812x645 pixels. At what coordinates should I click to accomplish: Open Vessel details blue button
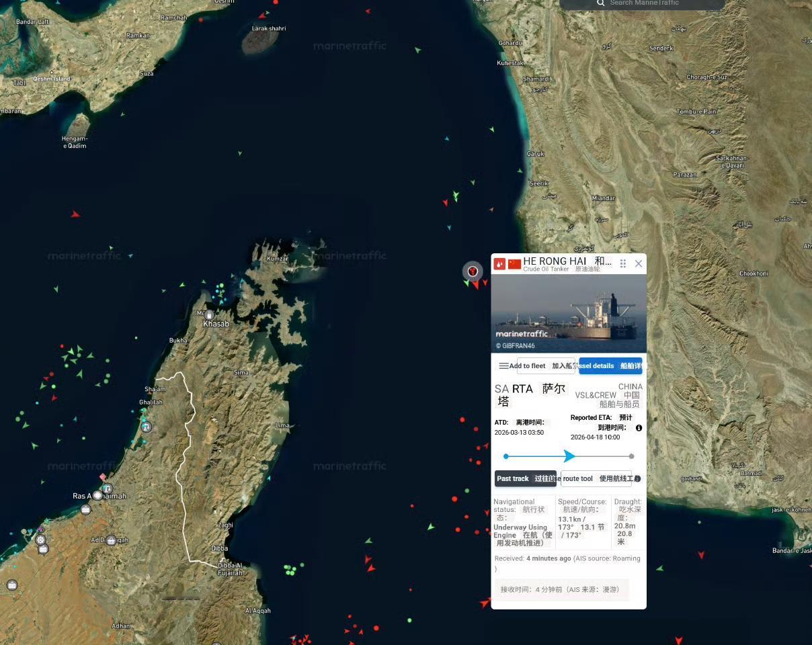(x=610, y=366)
